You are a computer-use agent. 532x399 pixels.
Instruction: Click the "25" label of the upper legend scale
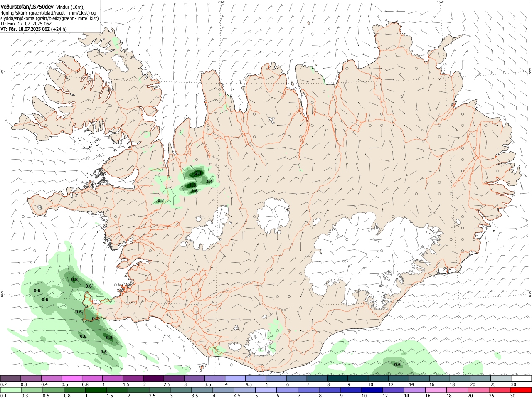point(493,384)
